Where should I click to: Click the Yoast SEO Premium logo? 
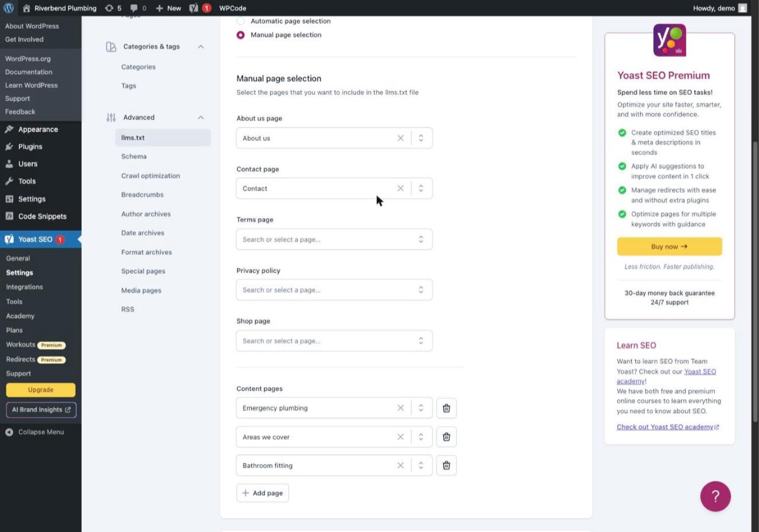pyautogui.click(x=669, y=40)
